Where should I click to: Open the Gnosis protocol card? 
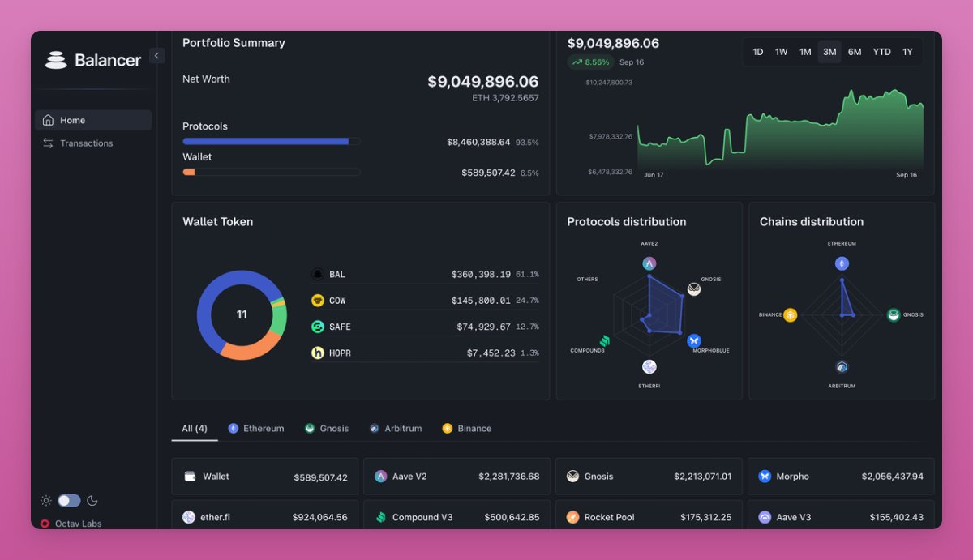[649, 477]
